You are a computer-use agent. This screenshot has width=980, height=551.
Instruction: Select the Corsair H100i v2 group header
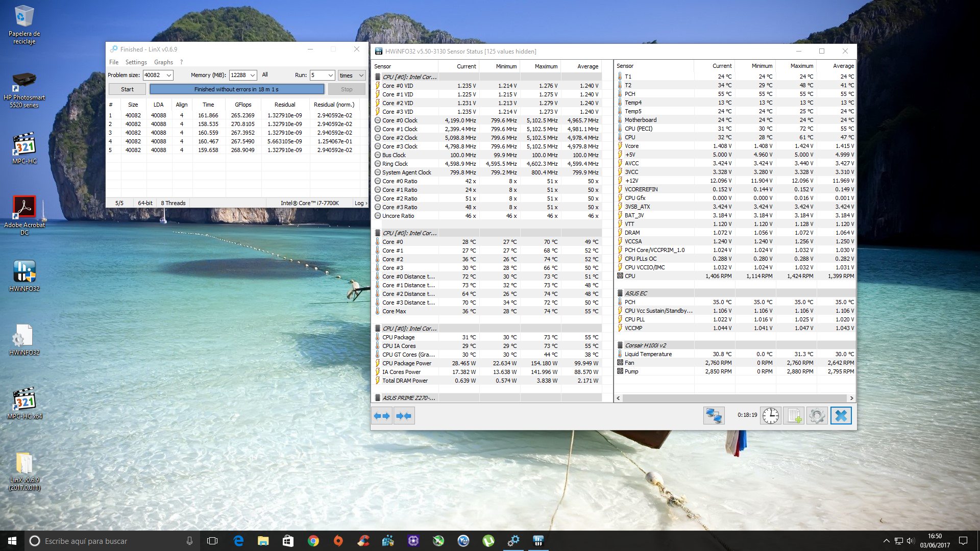[735, 345]
